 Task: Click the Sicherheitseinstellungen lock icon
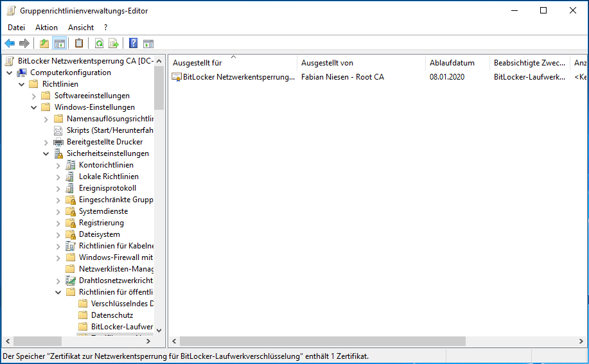point(58,153)
